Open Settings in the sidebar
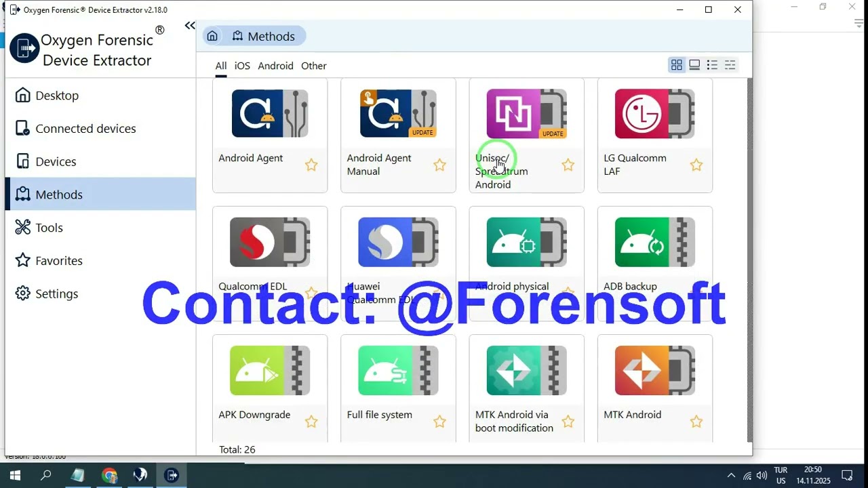This screenshot has width=868, height=488. tap(100, 294)
